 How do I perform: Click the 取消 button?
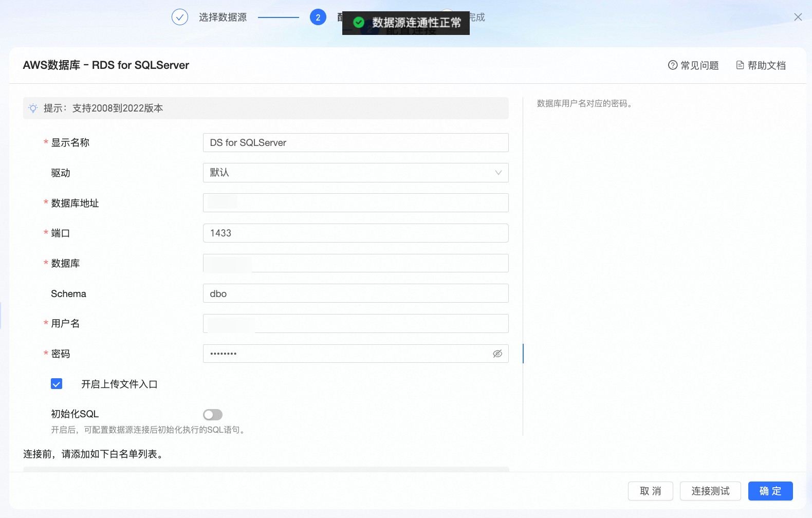[651, 491]
